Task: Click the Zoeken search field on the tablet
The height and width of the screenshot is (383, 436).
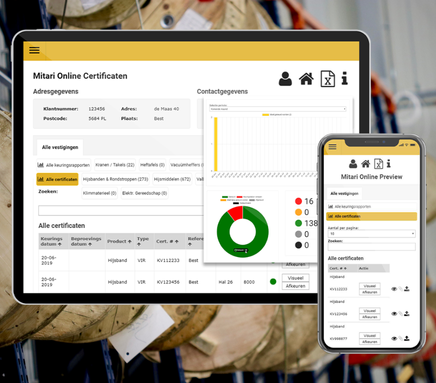Action: [x=121, y=211]
